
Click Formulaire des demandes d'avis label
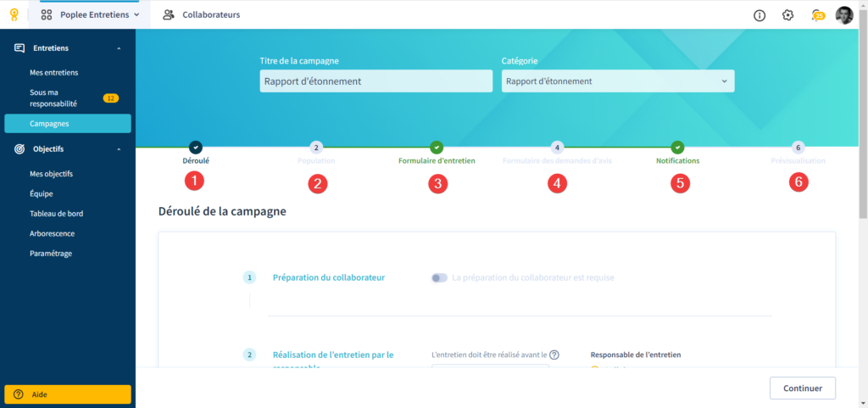[558, 161]
